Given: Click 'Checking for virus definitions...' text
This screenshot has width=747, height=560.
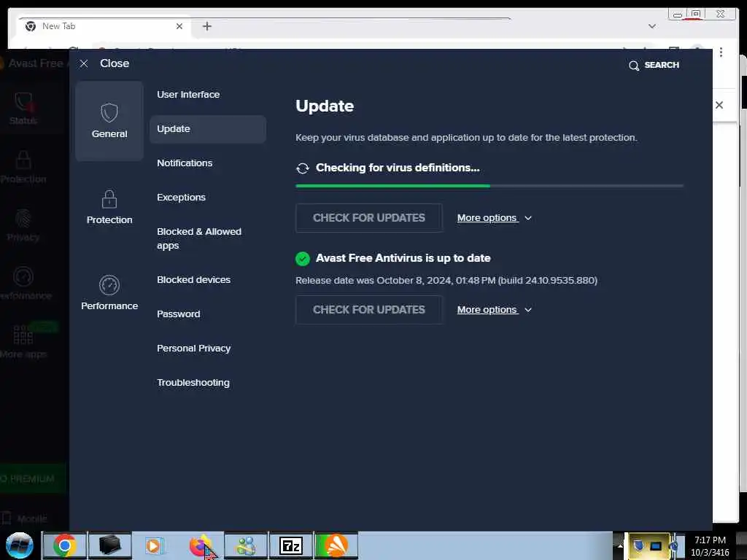Looking at the screenshot, I should 398,168.
